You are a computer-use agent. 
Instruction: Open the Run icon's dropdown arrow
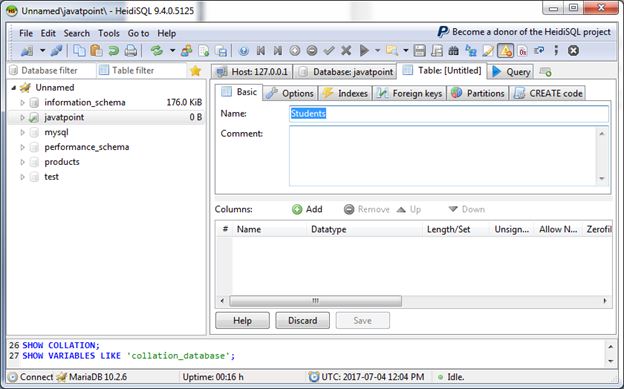[x=377, y=51]
